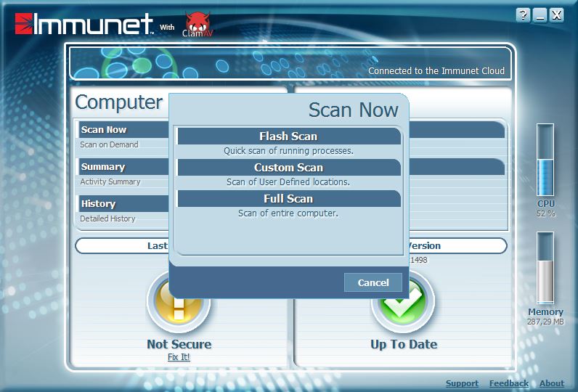This screenshot has width=578, height=392.
Task: Open the help question mark icon
Action: click(x=523, y=15)
